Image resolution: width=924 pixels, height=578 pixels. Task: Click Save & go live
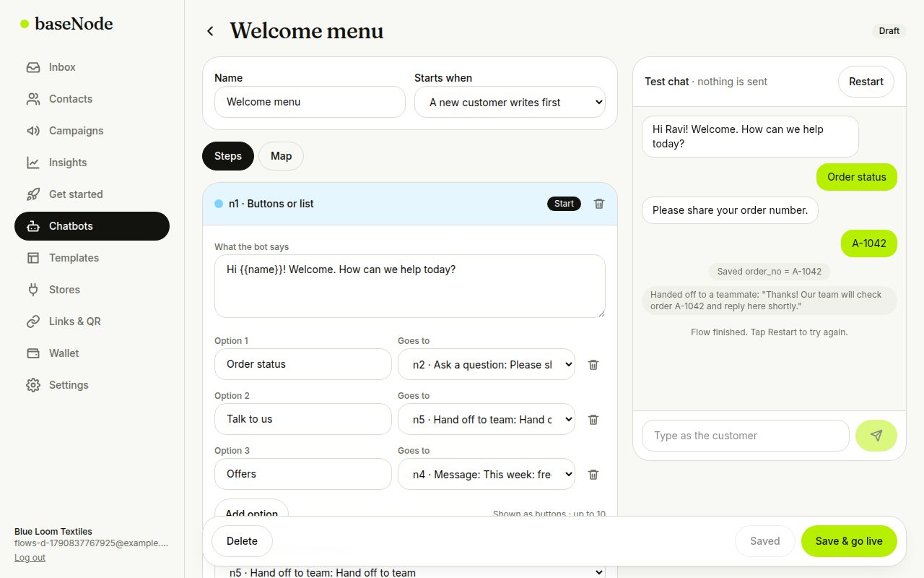coord(849,541)
